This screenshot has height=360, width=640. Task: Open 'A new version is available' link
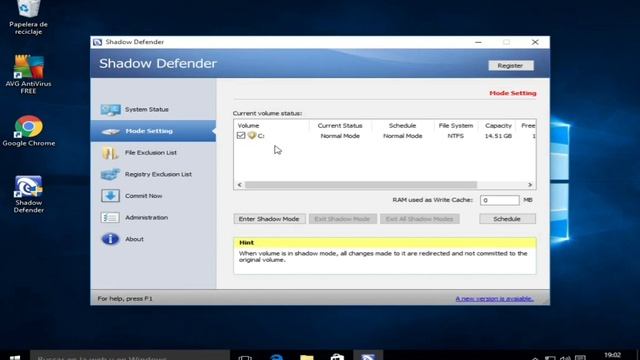point(494,299)
